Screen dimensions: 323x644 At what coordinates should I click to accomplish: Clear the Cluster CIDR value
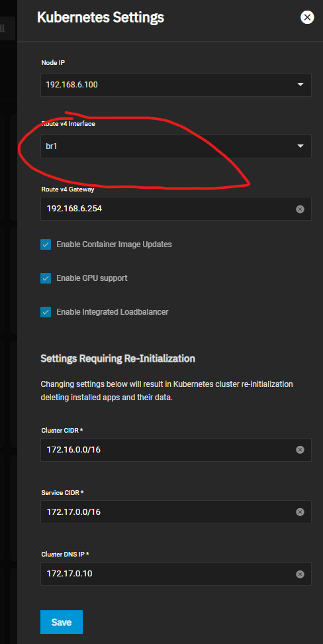pyautogui.click(x=300, y=450)
